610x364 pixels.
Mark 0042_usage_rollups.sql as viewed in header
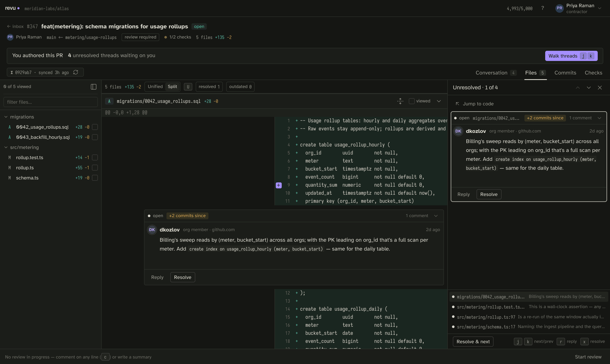tap(412, 101)
